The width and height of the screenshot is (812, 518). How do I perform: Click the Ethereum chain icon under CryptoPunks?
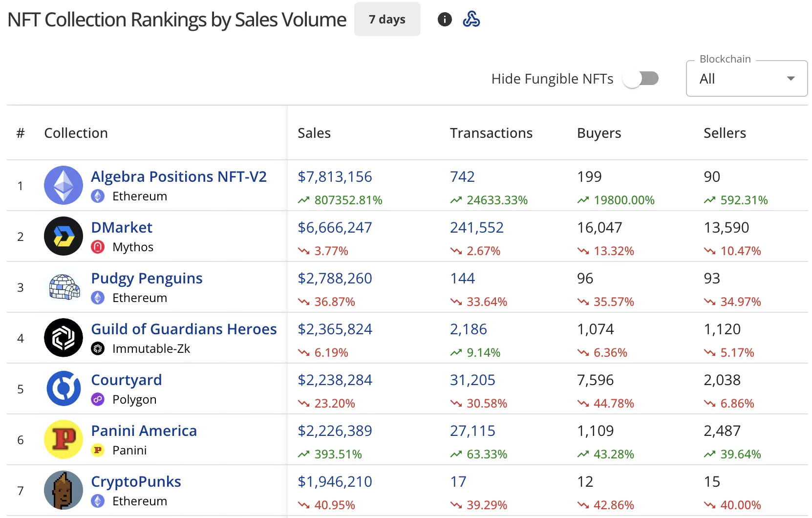click(97, 501)
